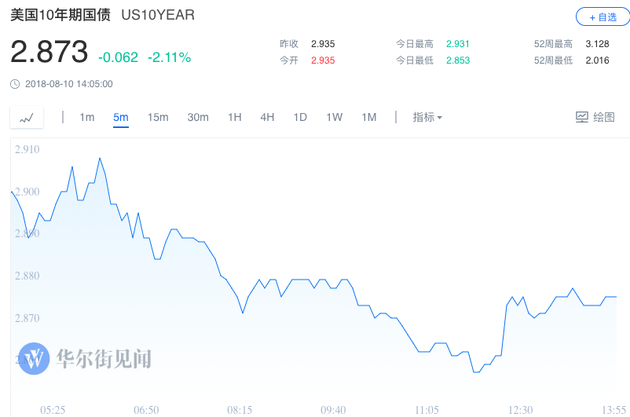Screen dimensions: 630x417
Task: Pick the 1M monthly period
Action: (x=369, y=117)
